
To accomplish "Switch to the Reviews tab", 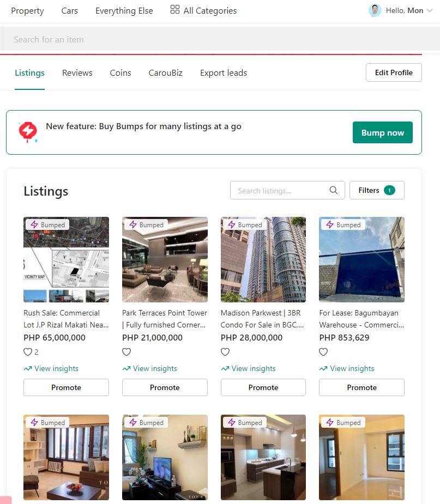I will coord(77,73).
